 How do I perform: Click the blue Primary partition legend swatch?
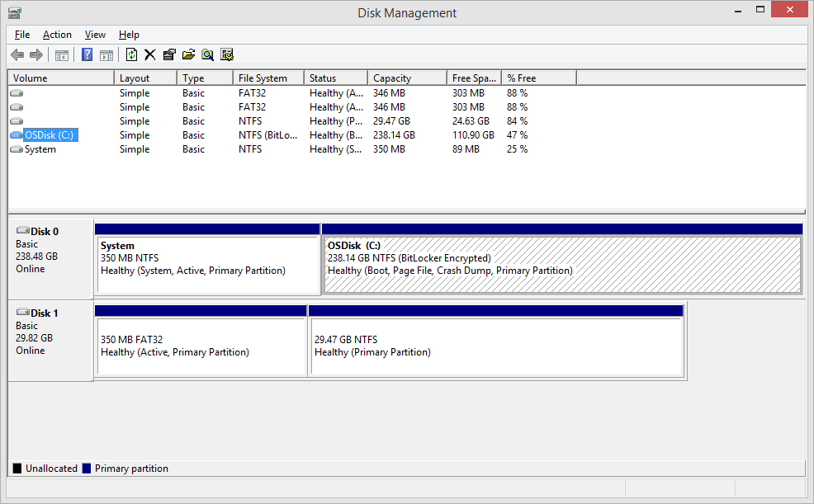tap(86, 469)
